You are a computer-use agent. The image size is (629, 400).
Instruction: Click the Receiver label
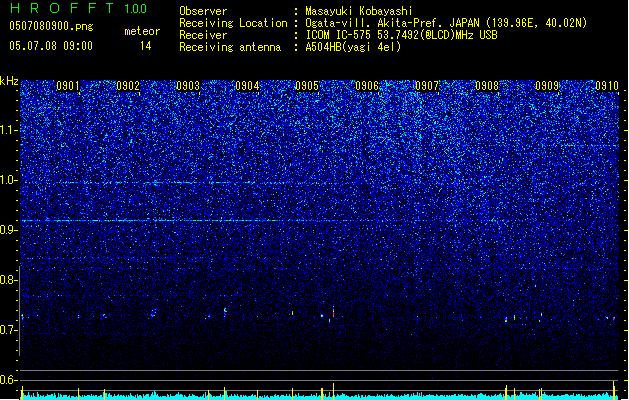[x=203, y=35]
